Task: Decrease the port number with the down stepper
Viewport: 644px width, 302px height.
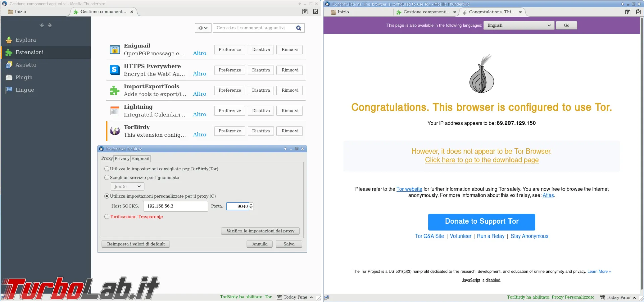Action: point(251,208)
